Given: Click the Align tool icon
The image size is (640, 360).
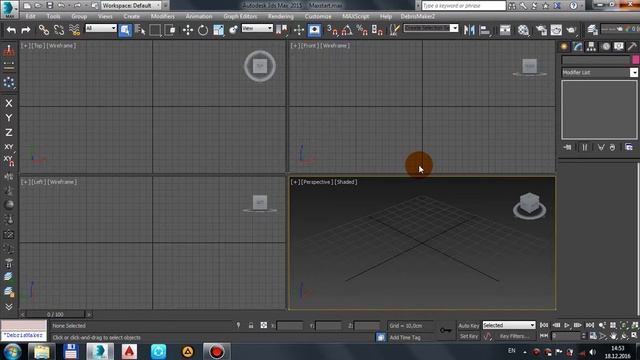Looking at the screenshot, I should coord(484,30).
